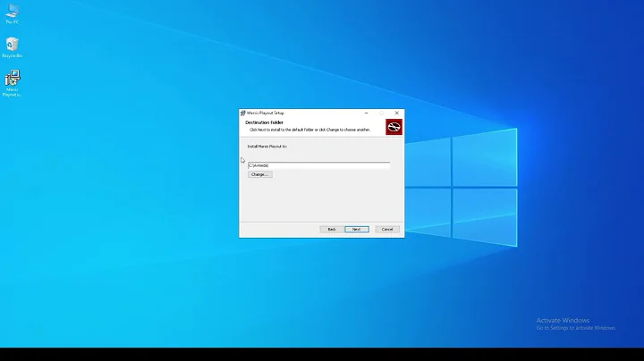
Task: Click the 'Install Marsis Playout to:' label
Action: pos(267,147)
